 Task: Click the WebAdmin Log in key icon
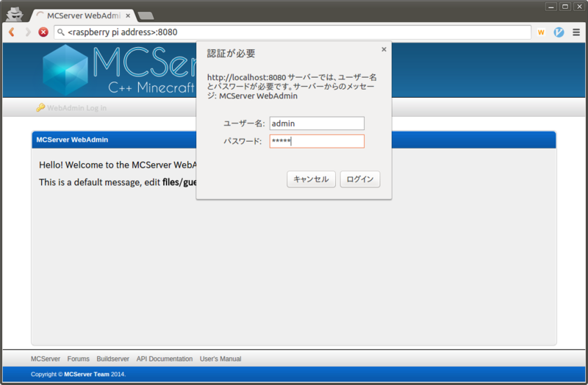click(40, 107)
